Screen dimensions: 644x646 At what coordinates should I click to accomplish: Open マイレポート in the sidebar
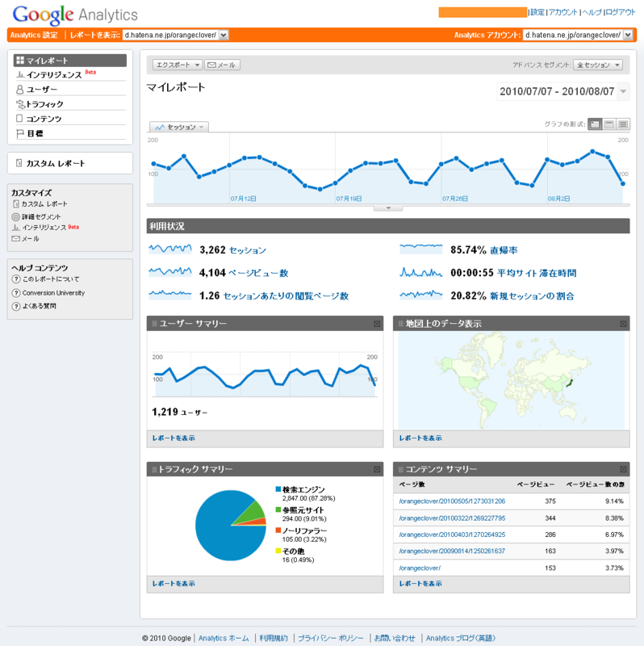tap(70, 61)
